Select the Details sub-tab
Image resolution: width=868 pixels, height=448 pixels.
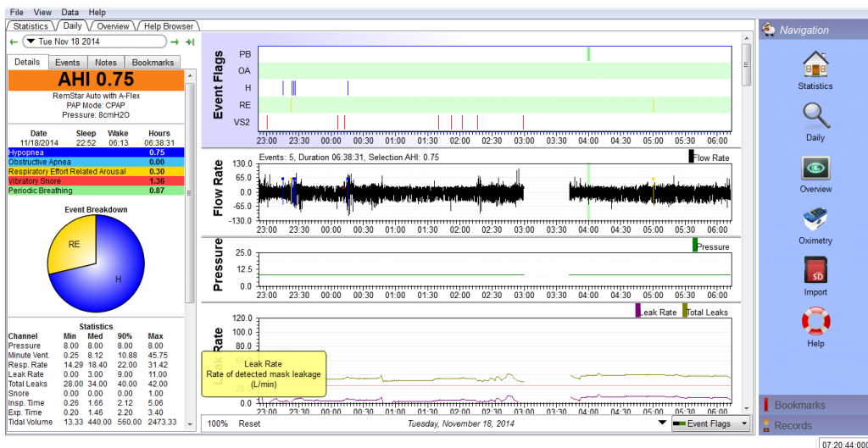(28, 62)
